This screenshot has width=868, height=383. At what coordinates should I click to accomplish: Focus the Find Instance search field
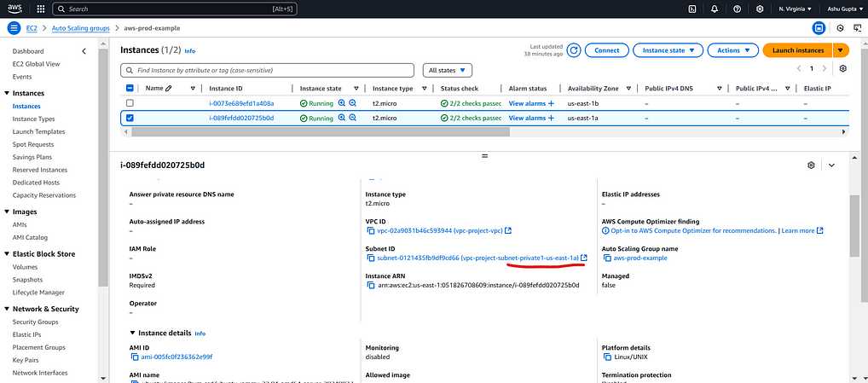click(268, 70)
